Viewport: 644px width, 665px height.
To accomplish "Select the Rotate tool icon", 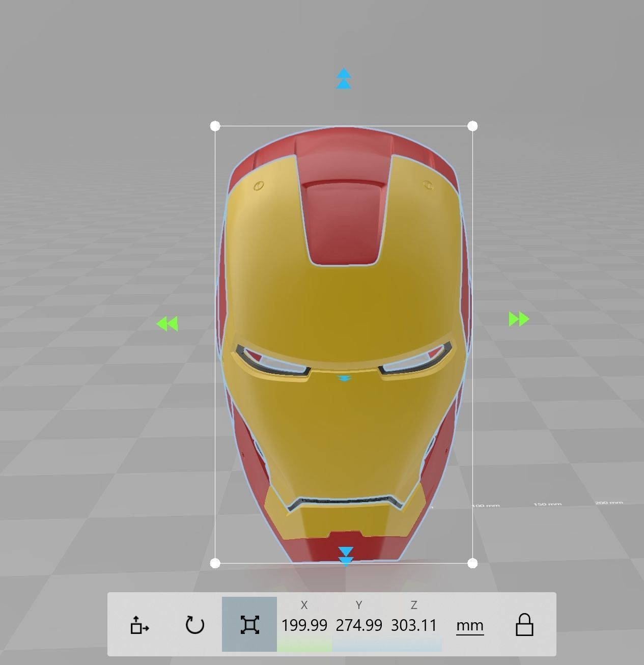I will pos(194,625).
